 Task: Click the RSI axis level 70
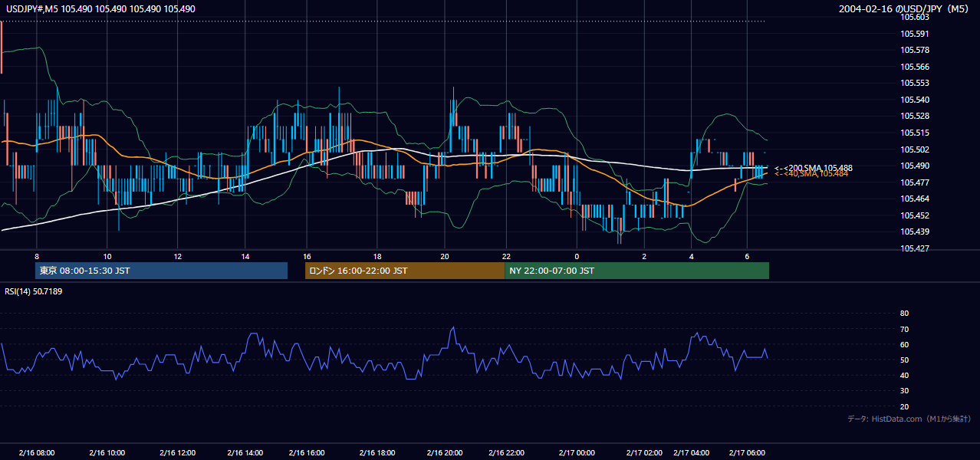tap(904, 329)
